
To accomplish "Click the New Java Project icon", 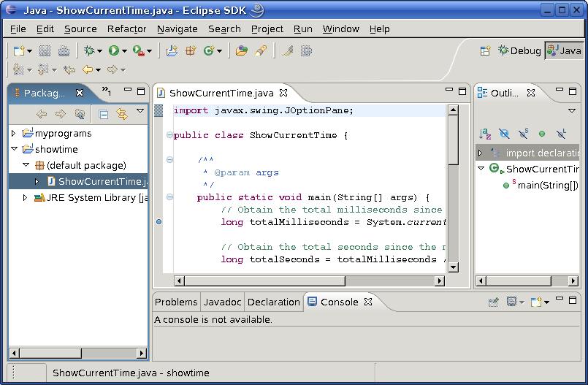I will pos(172,50).
